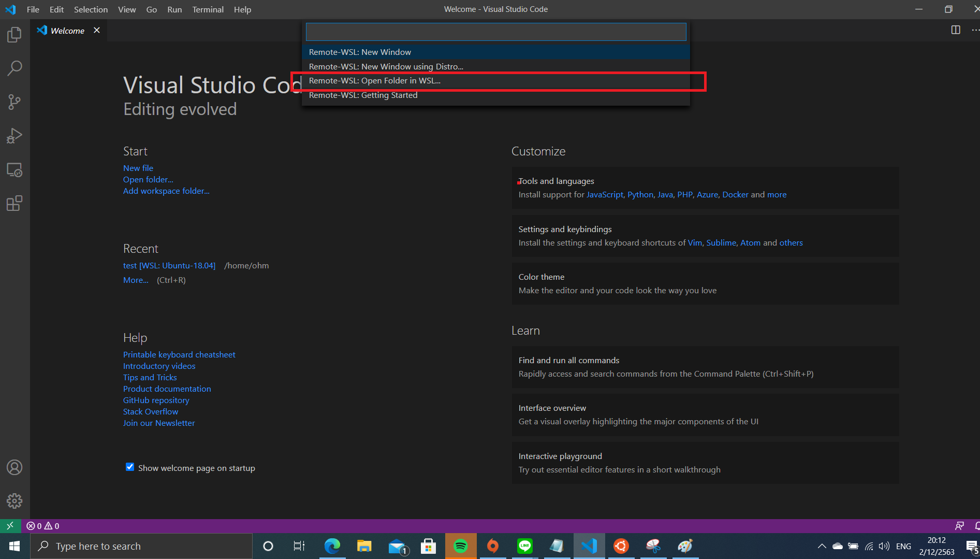The height and width of the screenshot is (559, 980).
Task: Open the Extensions view
Action: [14, 204]
